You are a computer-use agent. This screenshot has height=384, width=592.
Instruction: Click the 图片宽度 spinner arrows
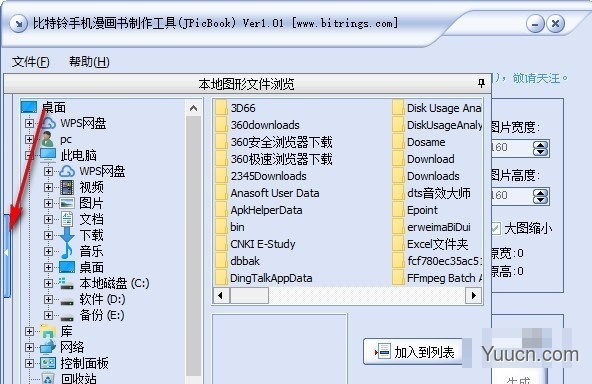pyautogui.click(x=540, y=148)
